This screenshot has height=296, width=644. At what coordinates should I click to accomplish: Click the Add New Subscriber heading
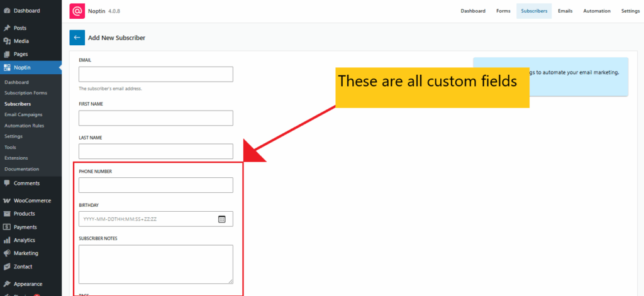click(116, 38)
